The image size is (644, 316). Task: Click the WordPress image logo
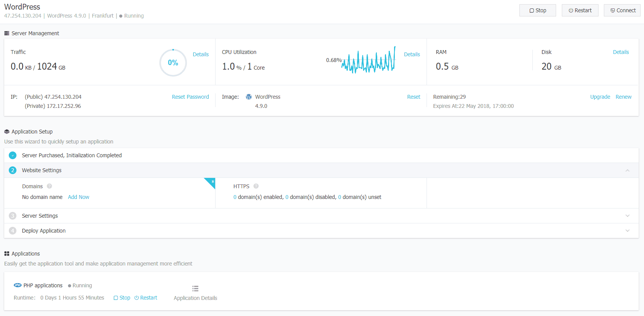pos(249,97)
